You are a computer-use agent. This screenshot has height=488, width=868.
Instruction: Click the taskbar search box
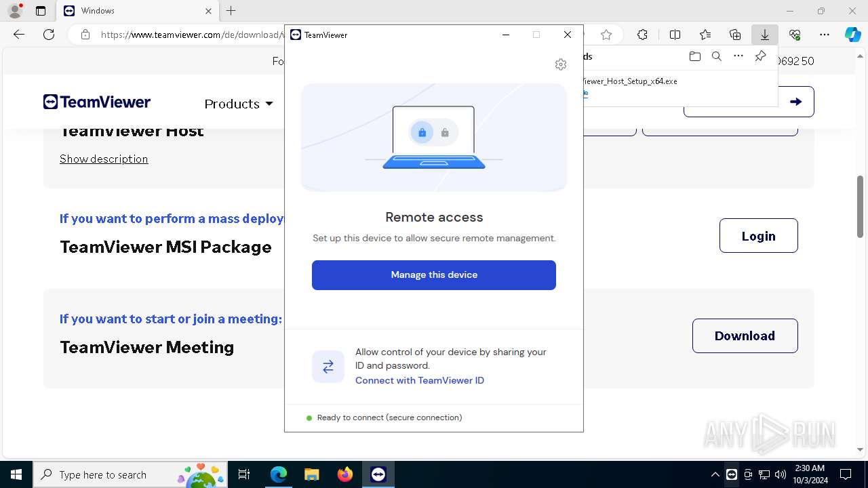coord(130,474)
